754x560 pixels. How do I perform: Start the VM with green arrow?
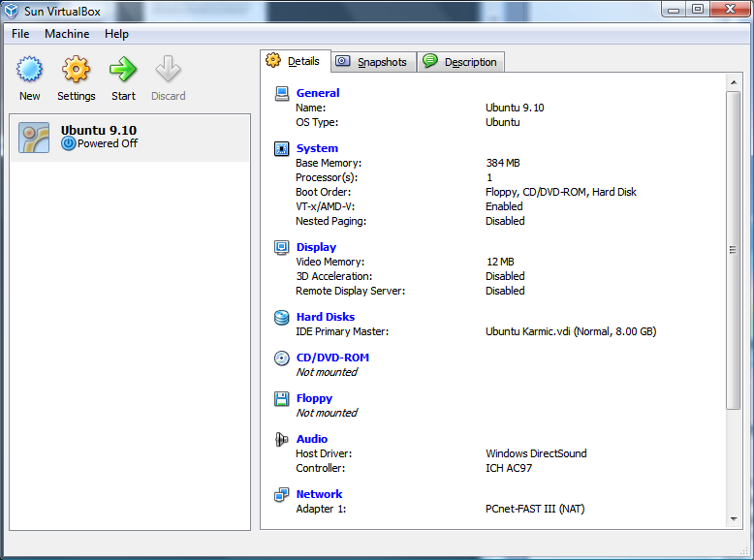pyautogui.click(x=123, y=69)
